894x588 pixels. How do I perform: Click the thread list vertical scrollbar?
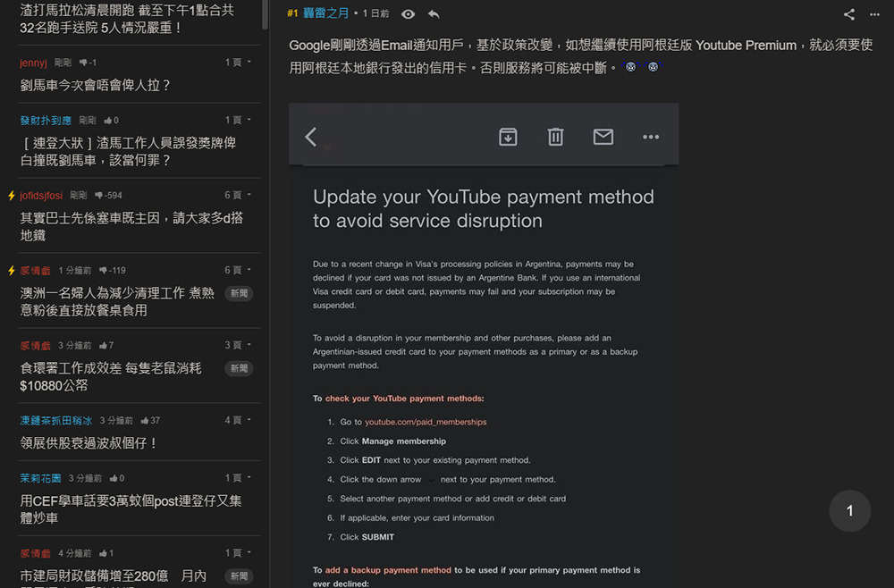pyautogui.click(x=265, y=15)
